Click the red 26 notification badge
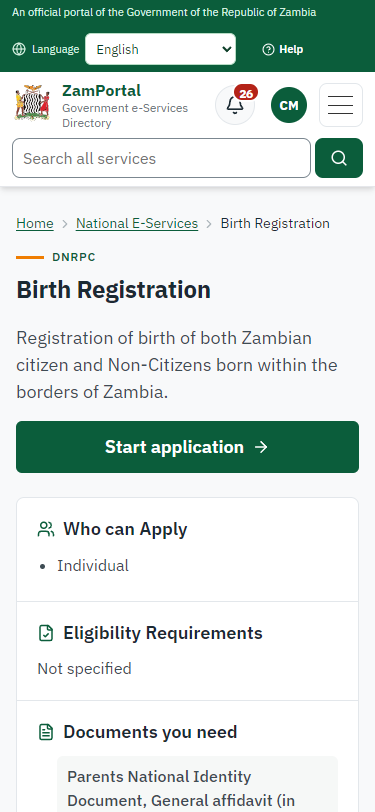Viewport: 375px width, 812px height. coord(246,93)
